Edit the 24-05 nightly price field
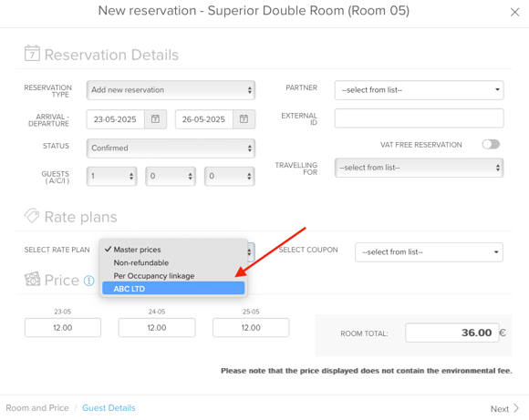This screenshot has height=420, width=529. click(157, 328)
